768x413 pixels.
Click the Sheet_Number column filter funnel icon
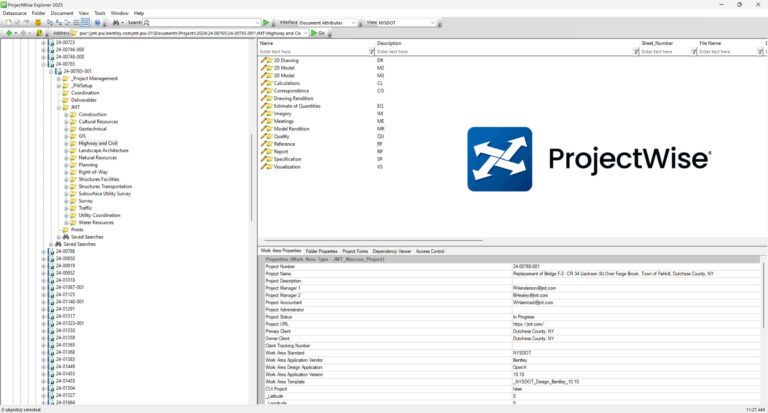(694, 51)
